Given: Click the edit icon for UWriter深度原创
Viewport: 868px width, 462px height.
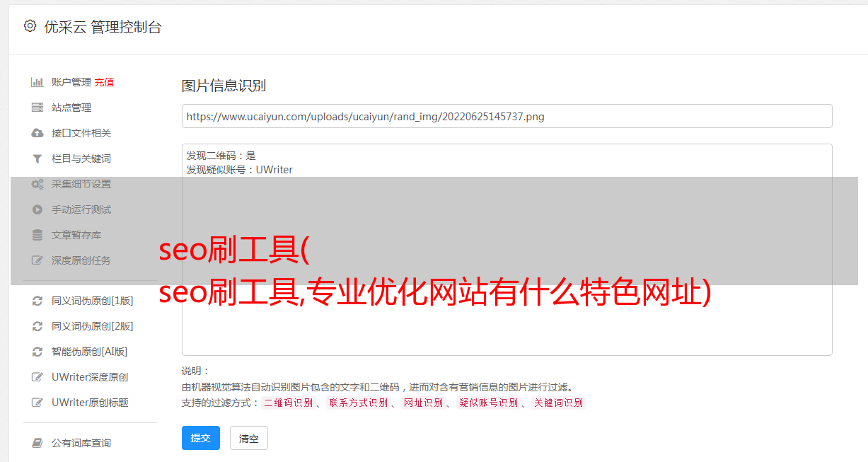Looking at the screenshot, I should 37,377.
